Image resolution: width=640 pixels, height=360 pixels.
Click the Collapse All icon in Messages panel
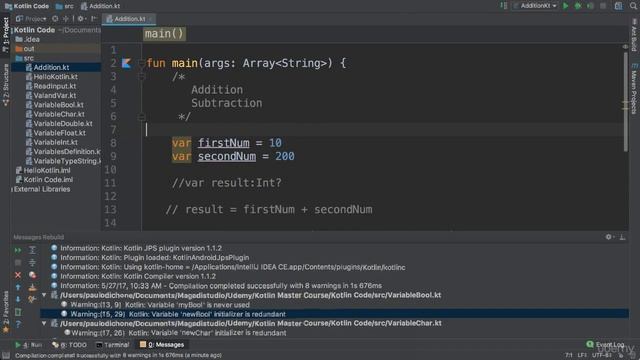click(x=32, y=262)
